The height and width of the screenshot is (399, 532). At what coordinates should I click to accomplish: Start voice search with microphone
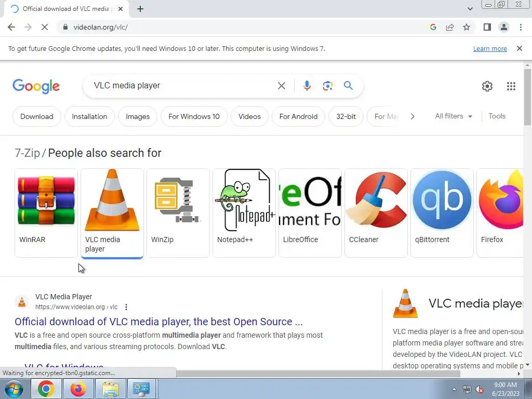point(307,86)
